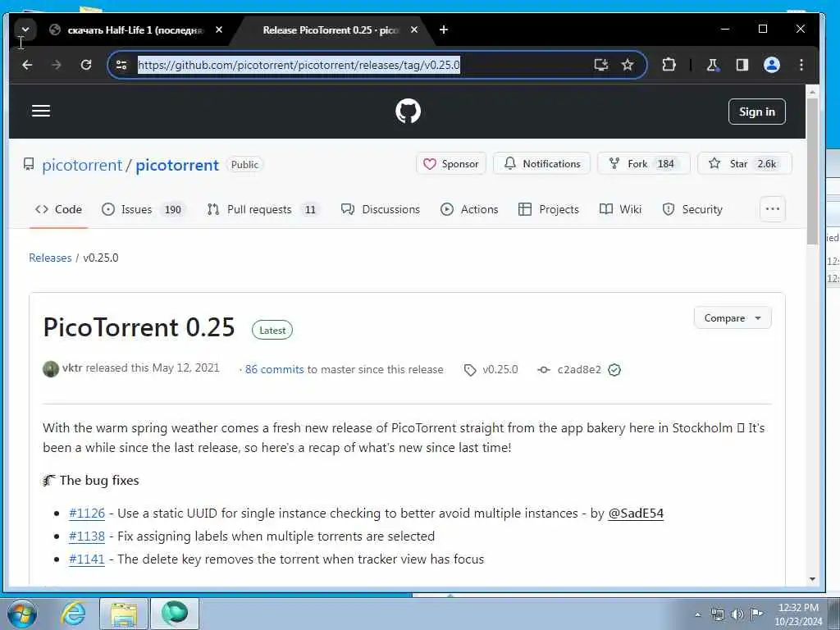The image size is (840, 630).
Task: Open the Extensions puzzle icon
Action: [x=669, y=65]
